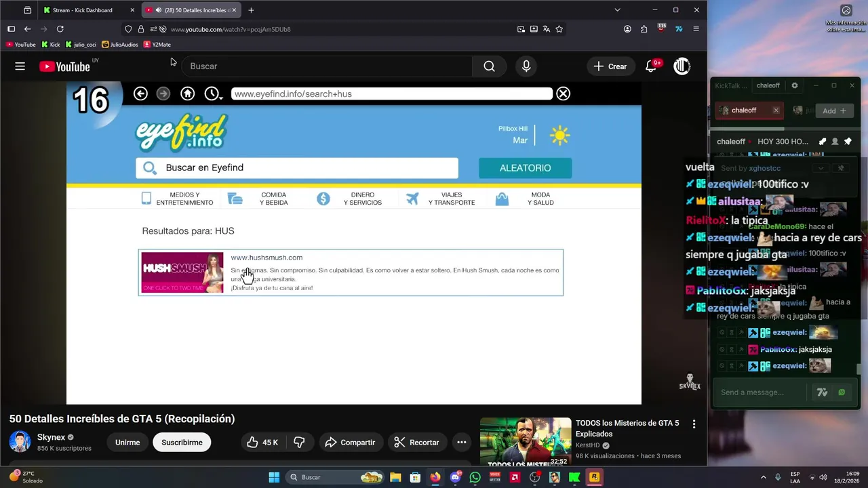The image size is (868, 488).
Task: Open the taskbar weather widget 27°C Soleado
Action: (26, 477)
